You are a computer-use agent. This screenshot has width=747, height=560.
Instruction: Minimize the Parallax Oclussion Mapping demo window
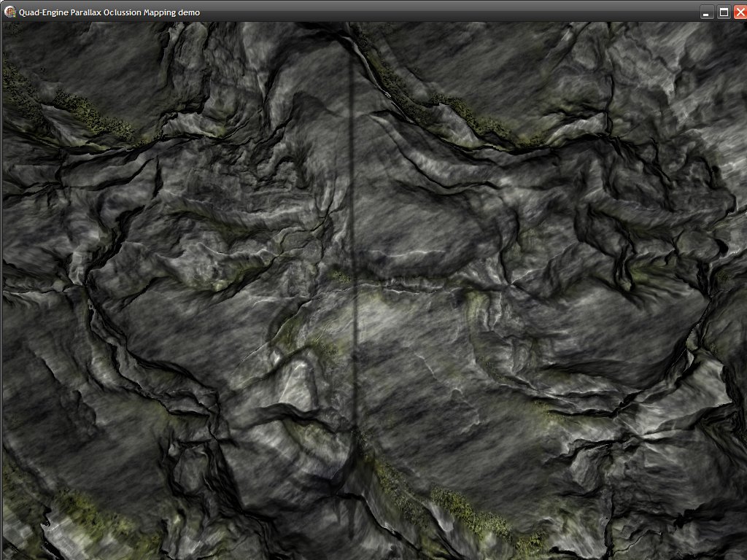(x=706, y=12)
